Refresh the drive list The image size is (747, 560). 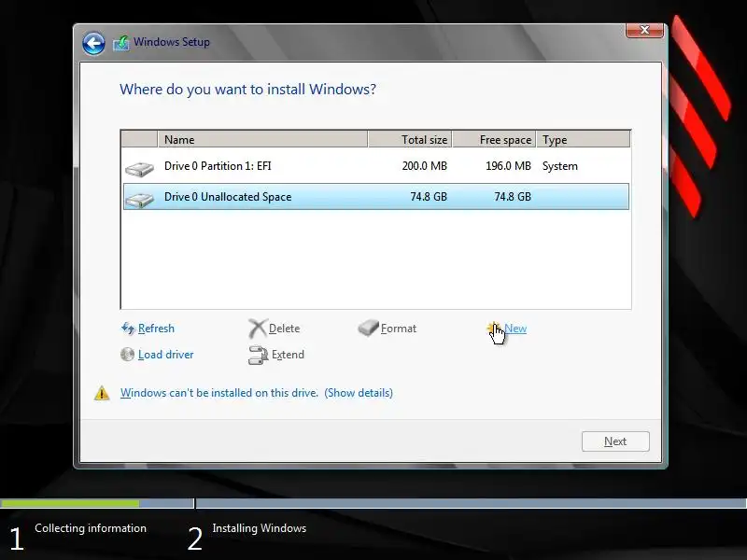click(x=156, y=329)
